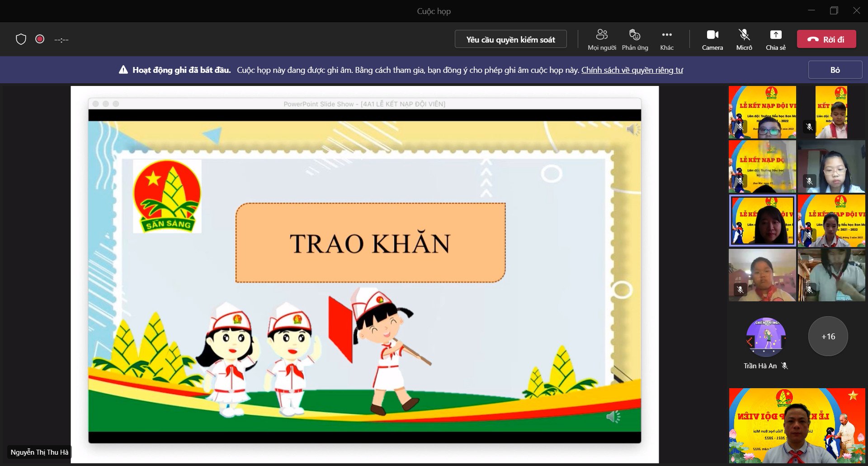Dismiss the recording banner with Bỏ
The height and width of the screenshot is (466, 868).
(x=835, y=70)
